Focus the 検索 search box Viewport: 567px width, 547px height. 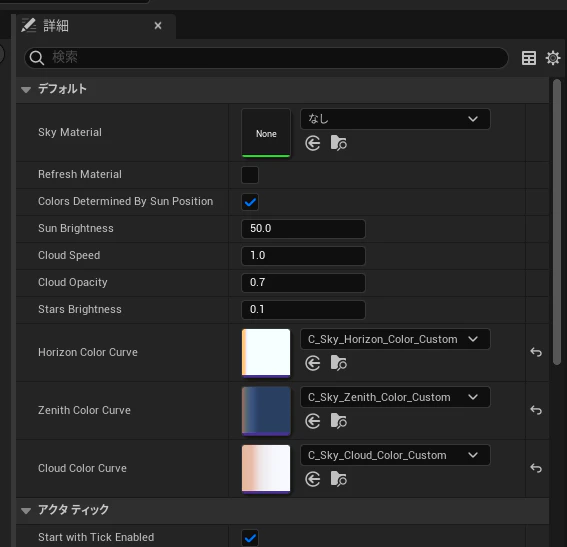tap(266, 58)
